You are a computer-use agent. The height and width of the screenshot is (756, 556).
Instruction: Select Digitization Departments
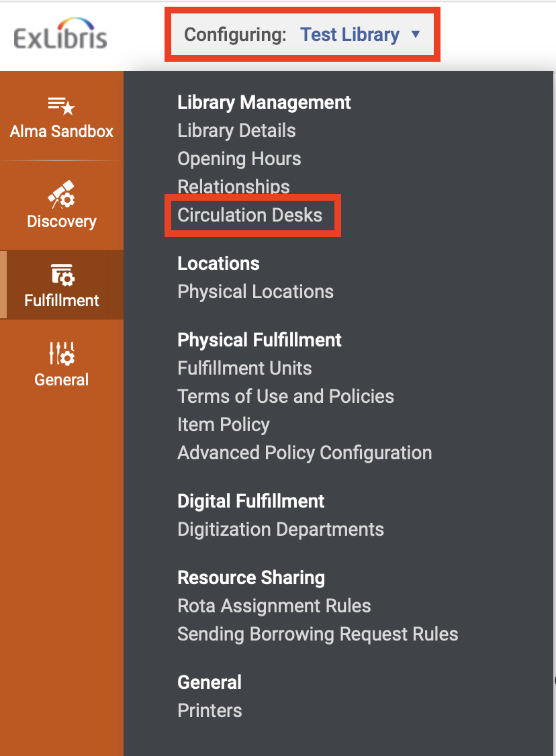click(281, 529)
